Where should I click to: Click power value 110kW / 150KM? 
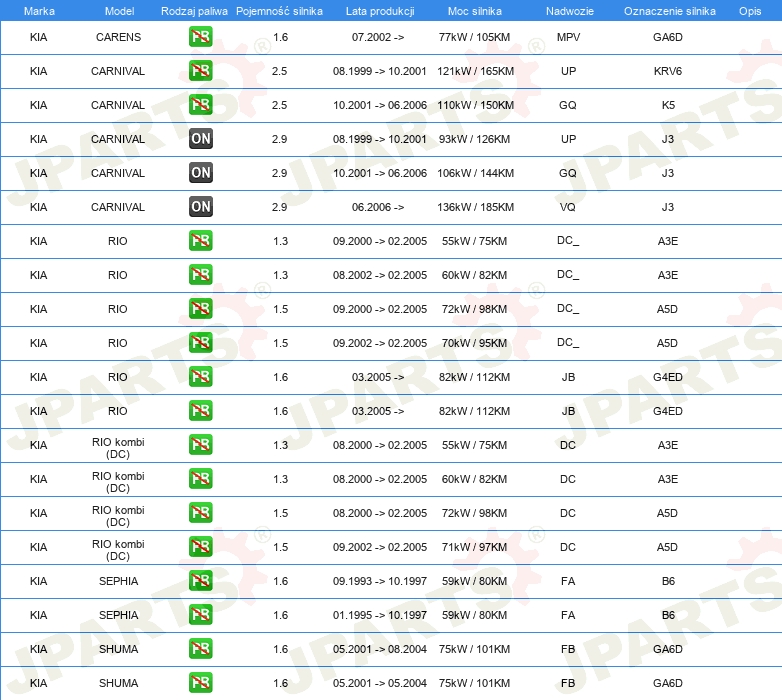tap(475, 105)
